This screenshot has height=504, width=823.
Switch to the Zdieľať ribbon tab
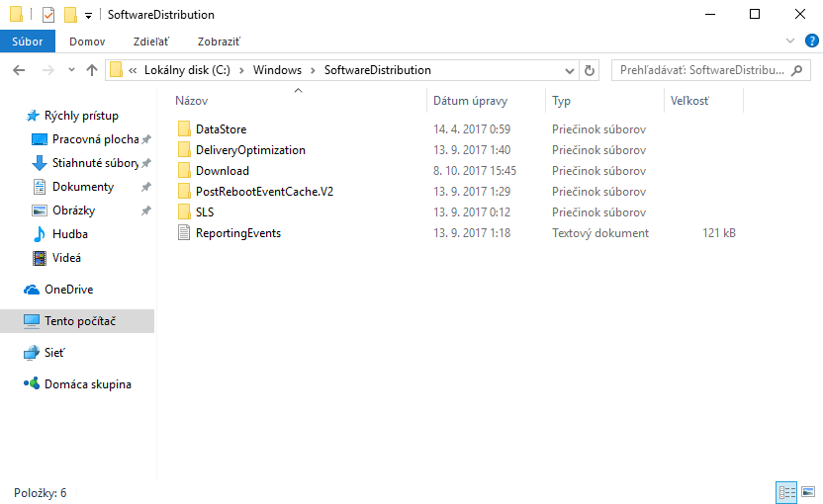pos(151,42)
